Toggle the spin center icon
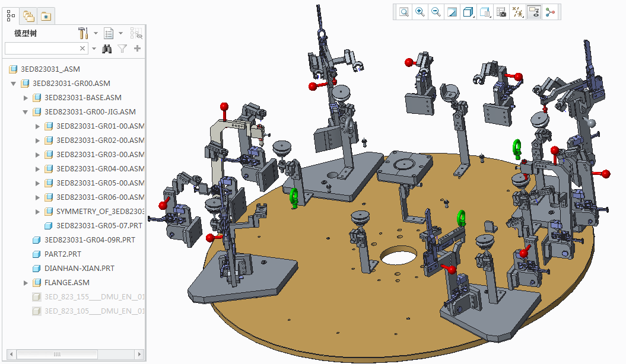Viewport: 626px width, 364px height. point(551,12)
